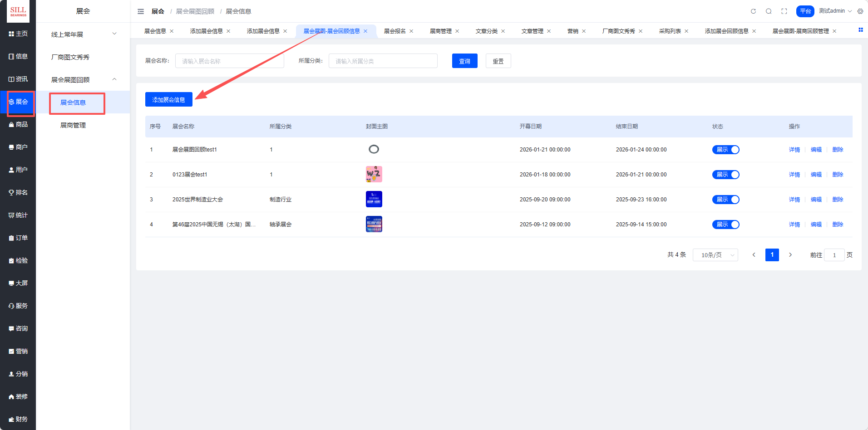Enter fullscreen mode via header icon
The image size is (868, 430).
[784, 11]
